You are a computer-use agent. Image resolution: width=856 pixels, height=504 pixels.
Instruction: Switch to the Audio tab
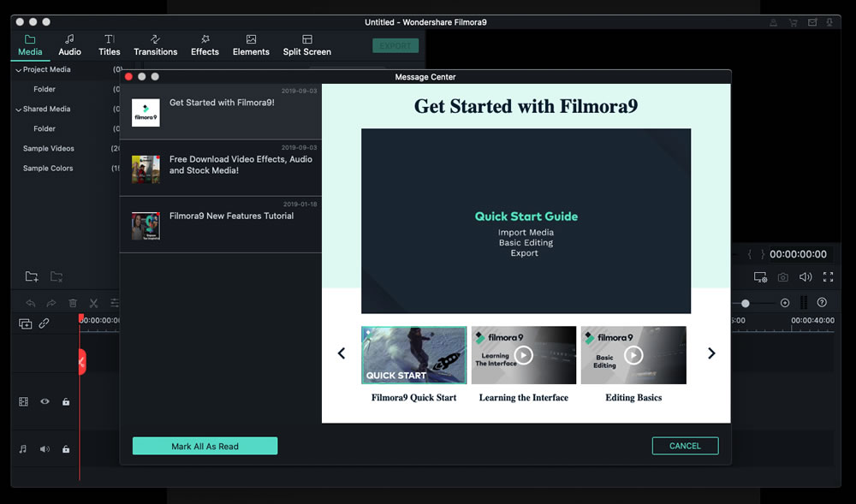[70, 45]
